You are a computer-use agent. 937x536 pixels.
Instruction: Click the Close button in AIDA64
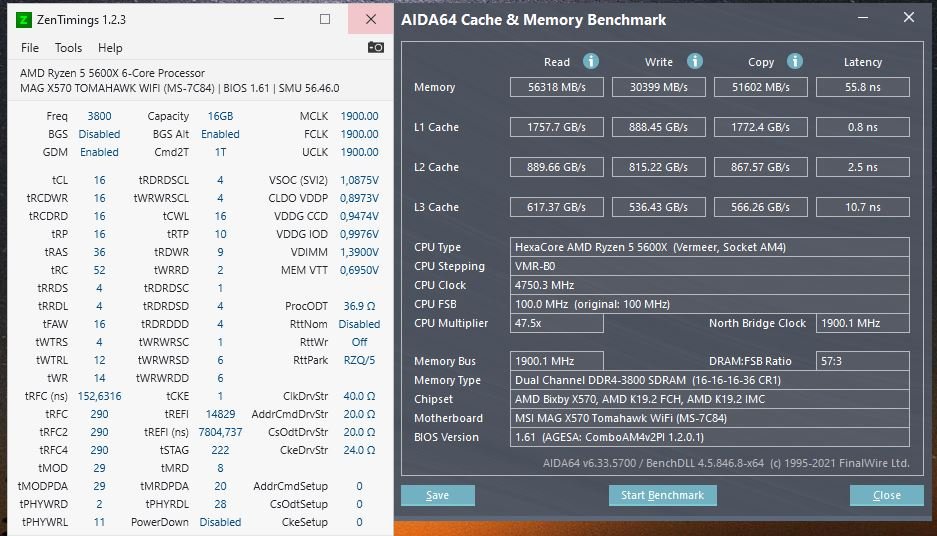pos(886,495)
